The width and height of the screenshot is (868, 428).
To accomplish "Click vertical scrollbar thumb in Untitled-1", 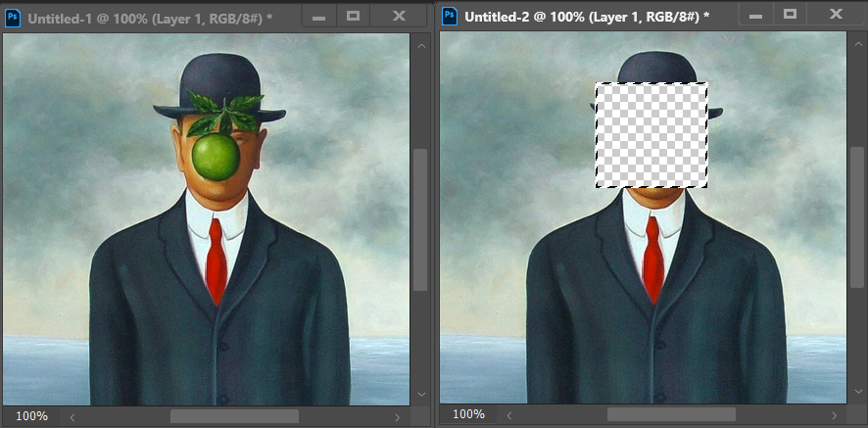I will pos(421,219).
